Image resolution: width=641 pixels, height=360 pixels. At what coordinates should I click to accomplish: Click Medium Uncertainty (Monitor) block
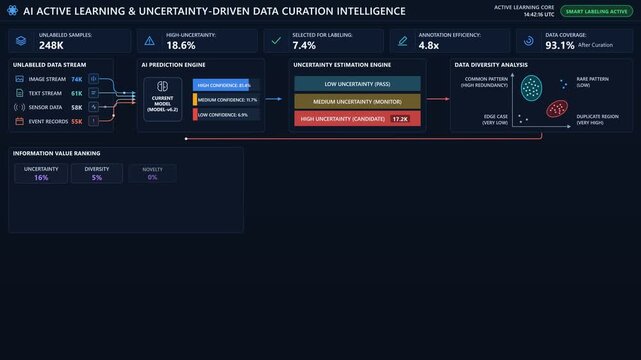tap(357, 101)
